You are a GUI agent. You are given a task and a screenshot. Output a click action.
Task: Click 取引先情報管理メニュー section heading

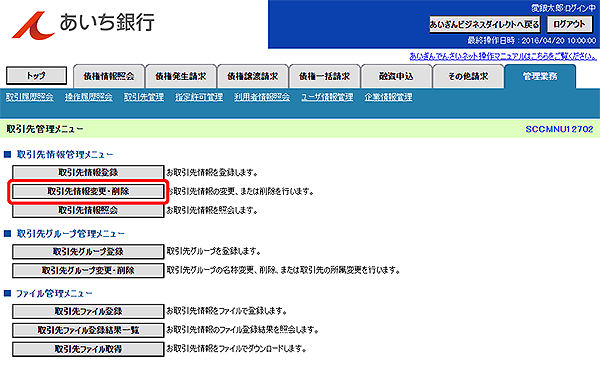pyautogui.click(x=65, y=155)
